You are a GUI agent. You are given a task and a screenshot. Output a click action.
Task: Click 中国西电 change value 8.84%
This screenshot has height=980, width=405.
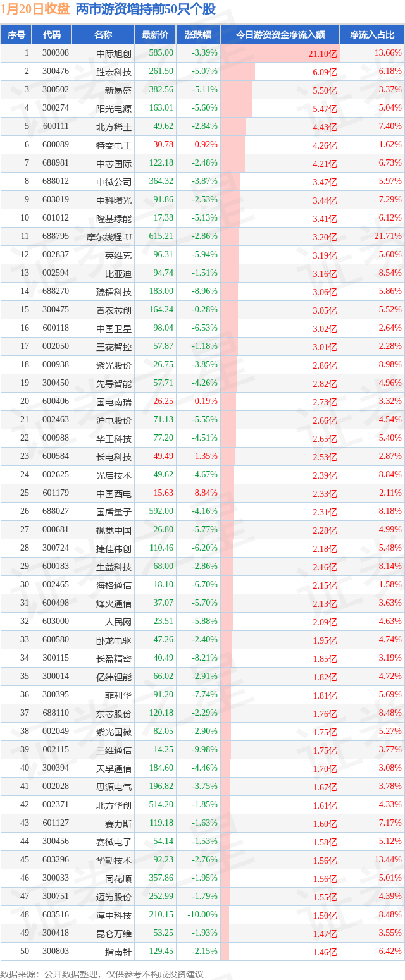[208, 493]
